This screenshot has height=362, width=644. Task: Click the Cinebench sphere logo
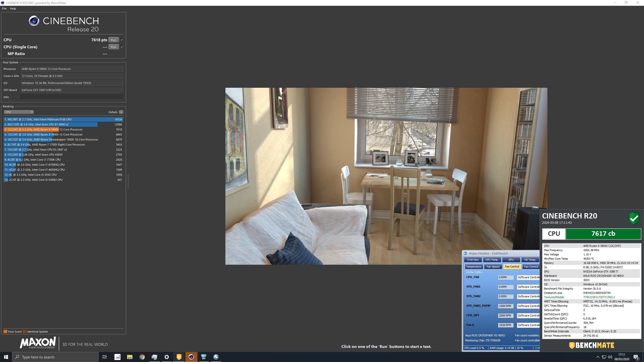tap(34, 21)
